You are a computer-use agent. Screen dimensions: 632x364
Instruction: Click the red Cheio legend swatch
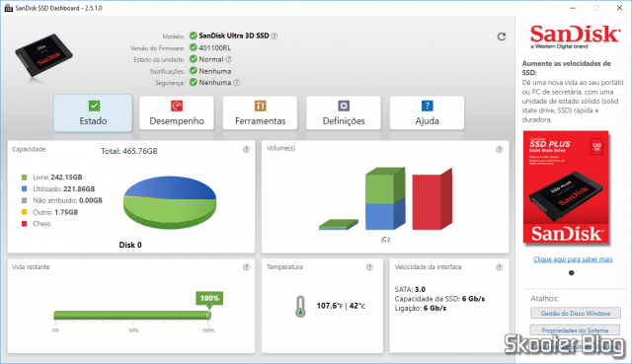(x=24, y=224)
